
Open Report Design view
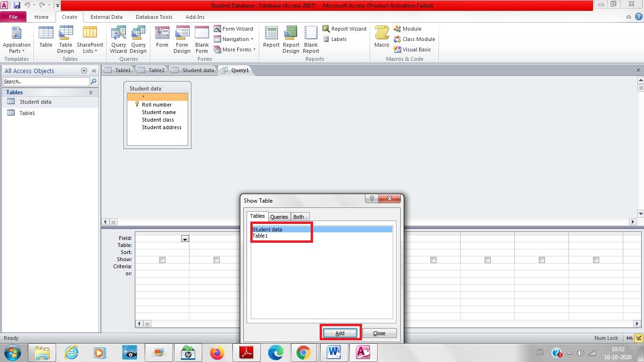pyautogui.click(x=291, y=40)
